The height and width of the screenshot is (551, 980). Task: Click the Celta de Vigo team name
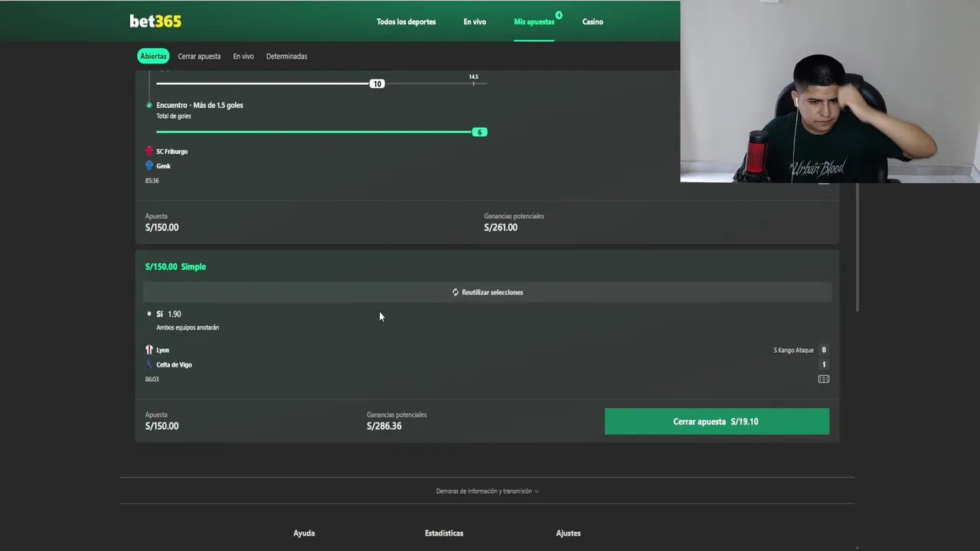tap(174, 364)
